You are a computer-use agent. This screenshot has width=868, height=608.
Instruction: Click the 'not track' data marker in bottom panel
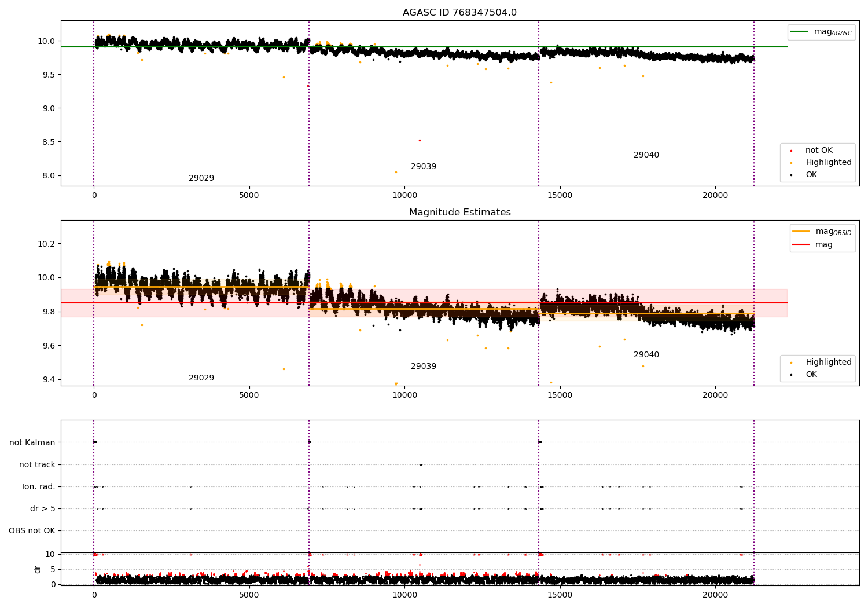[421, 464]
